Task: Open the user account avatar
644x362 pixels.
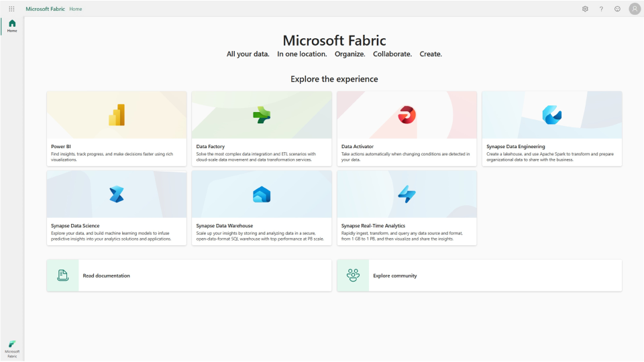Action: [x=635, y=9]
